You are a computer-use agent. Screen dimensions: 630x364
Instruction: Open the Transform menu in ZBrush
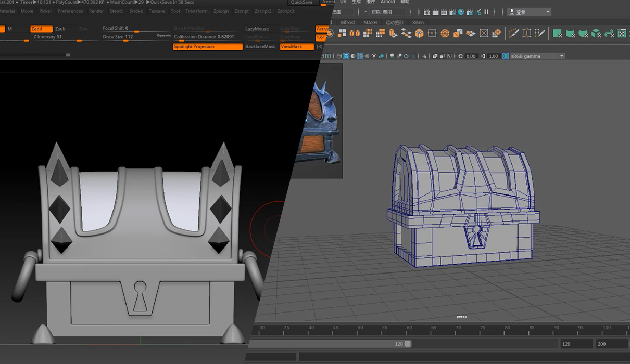[x=196, y=11]
